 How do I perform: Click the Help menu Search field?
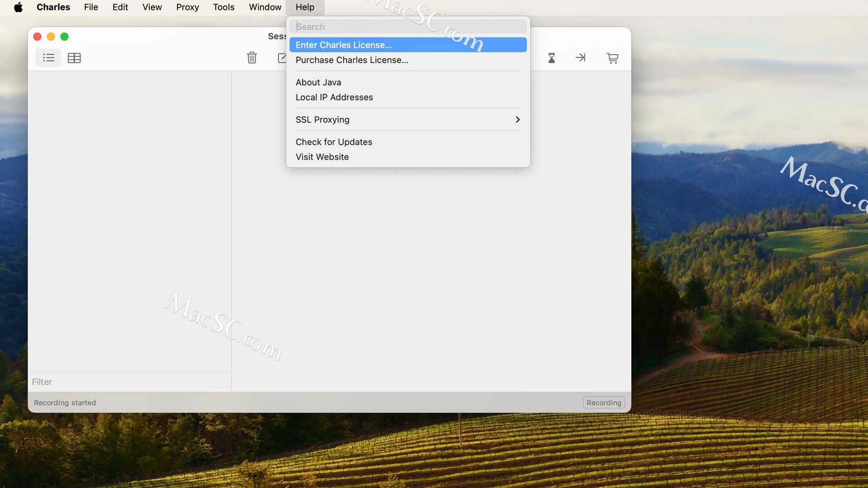coord(408,27)
